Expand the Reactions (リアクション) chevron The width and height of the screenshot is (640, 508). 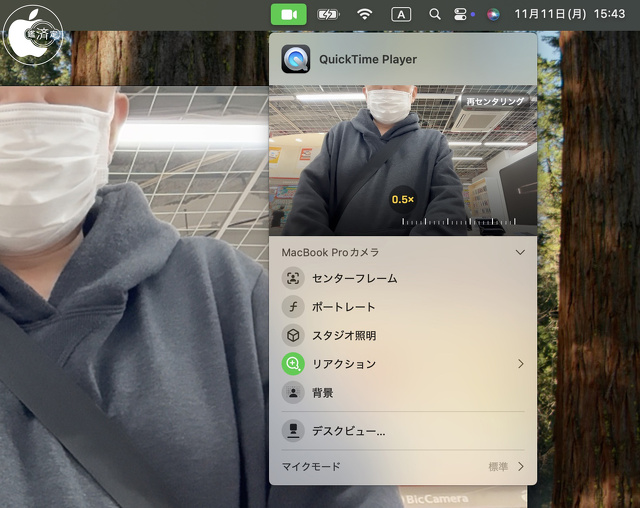(x=520, y=364)
